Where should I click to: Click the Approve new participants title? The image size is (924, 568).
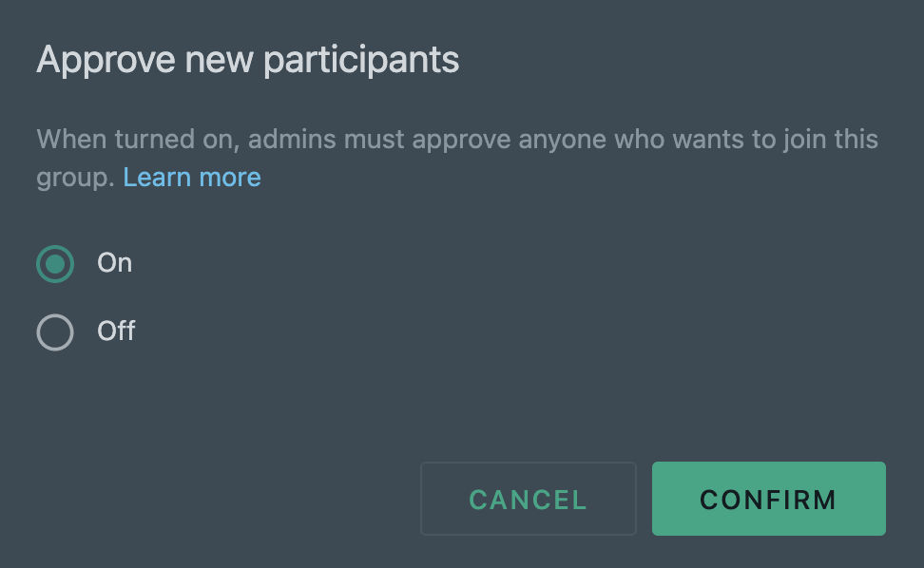247,59
